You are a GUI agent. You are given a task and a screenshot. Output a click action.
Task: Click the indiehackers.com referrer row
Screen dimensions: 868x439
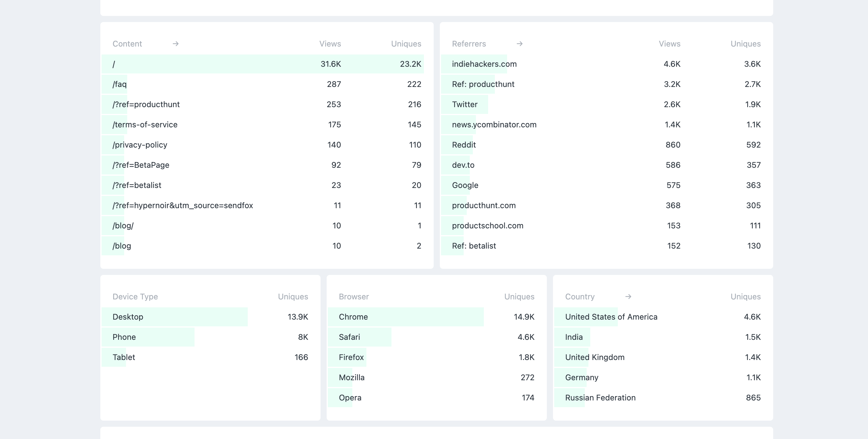[484, 64]
